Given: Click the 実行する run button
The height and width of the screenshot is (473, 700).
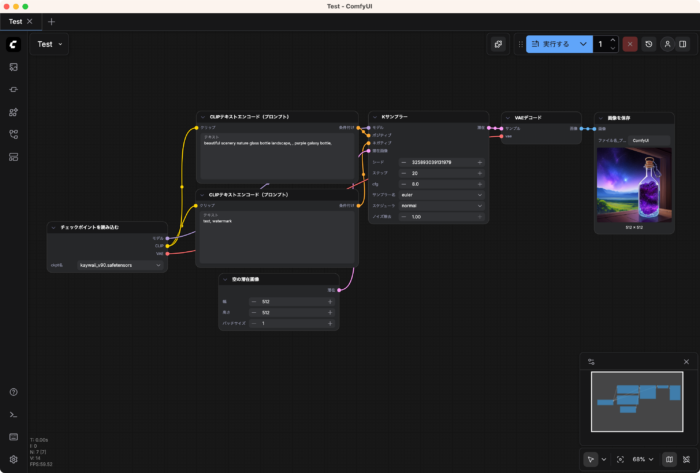Looking at the screenshot, I should tap(551, 44).
